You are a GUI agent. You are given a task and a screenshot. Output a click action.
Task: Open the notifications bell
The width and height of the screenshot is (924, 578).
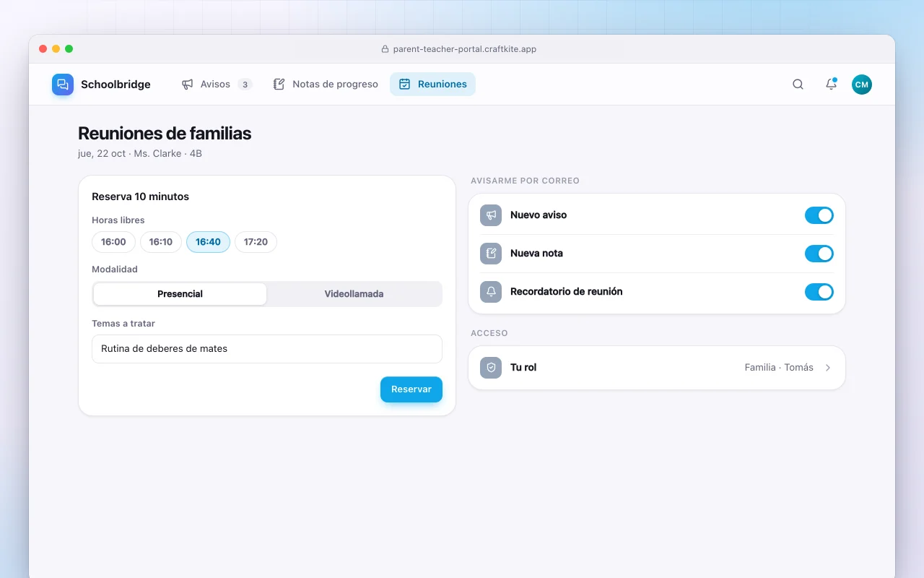[x=831, y=85]
